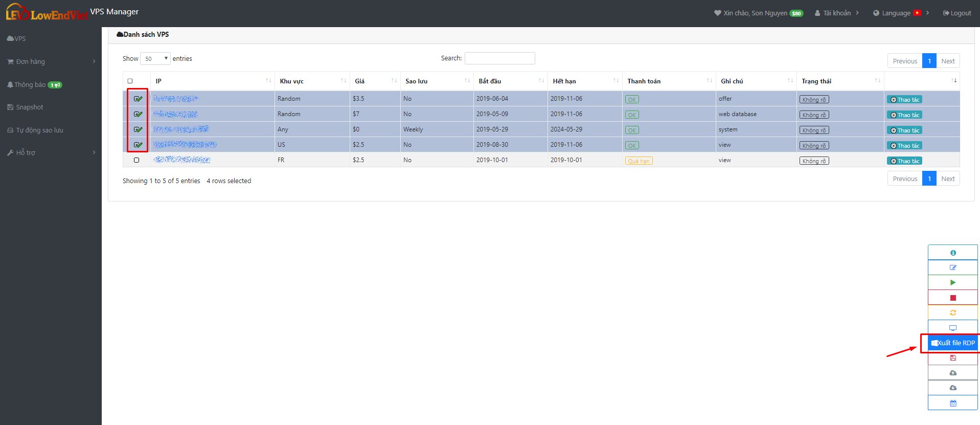Image resolution: width=980 pixels, height=425 pixels.
Task: Click the red save snapshot icon
Action: 953,358
